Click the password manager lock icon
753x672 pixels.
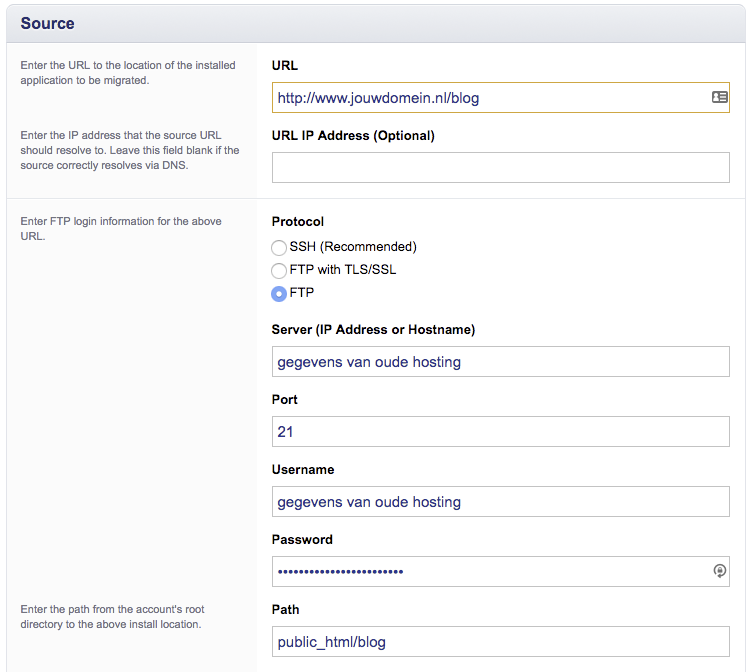719,571
